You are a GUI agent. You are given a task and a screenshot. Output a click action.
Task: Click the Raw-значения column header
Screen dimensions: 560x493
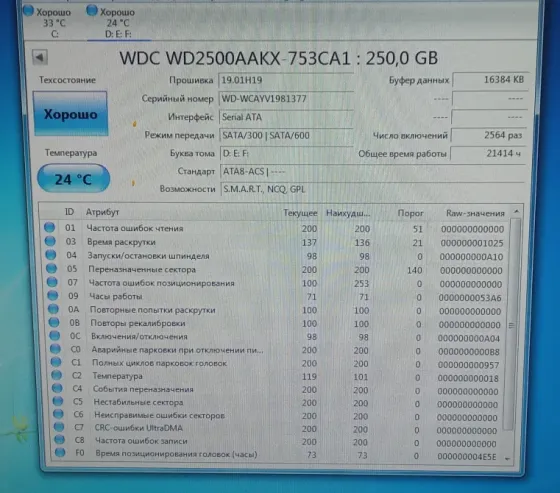click(475, 213)
